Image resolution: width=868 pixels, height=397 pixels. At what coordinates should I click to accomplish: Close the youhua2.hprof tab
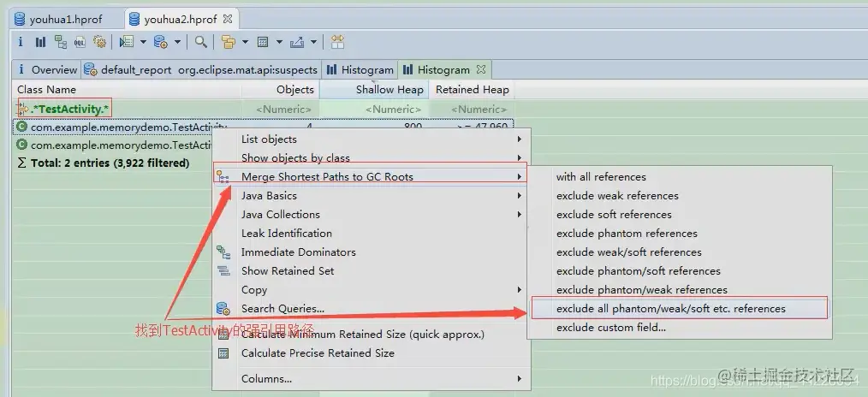tap(228, 19)
